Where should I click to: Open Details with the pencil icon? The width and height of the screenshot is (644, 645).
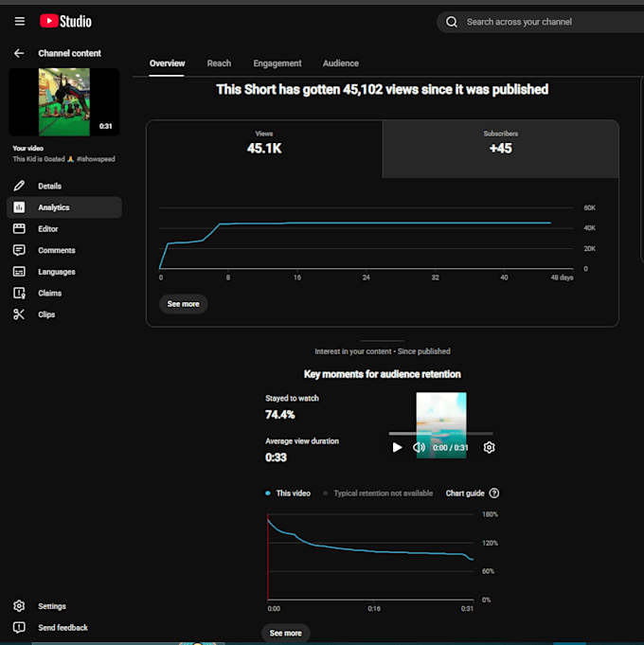[x=19, y=186]
